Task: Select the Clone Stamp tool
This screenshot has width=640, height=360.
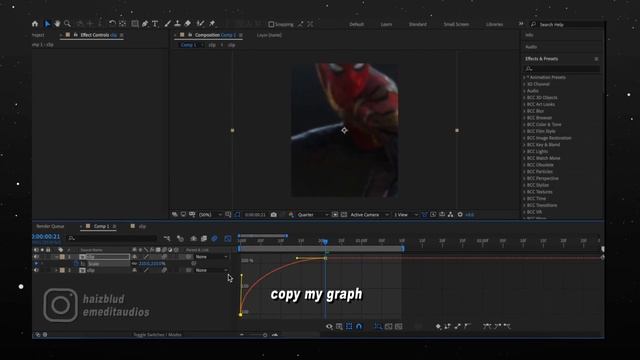Action: [x=178, y=24]
